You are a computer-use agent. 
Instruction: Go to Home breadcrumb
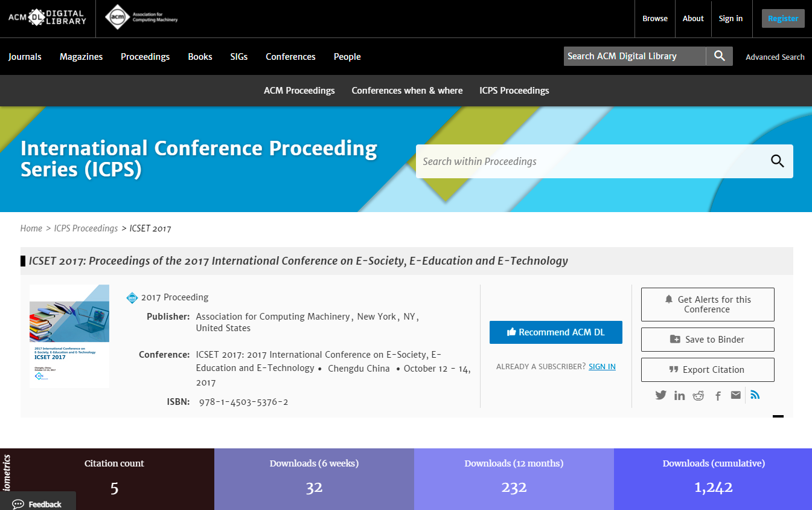[x=31, y=228]
